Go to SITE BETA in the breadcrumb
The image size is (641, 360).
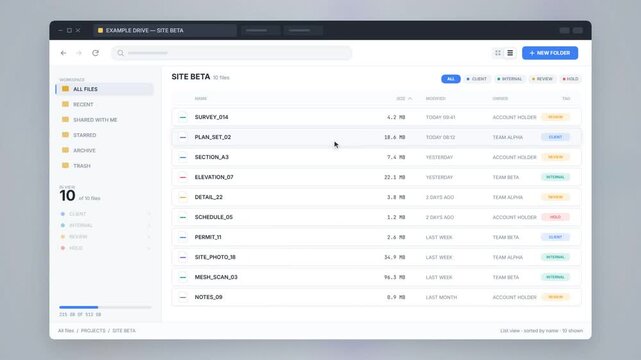coord(124,331)
